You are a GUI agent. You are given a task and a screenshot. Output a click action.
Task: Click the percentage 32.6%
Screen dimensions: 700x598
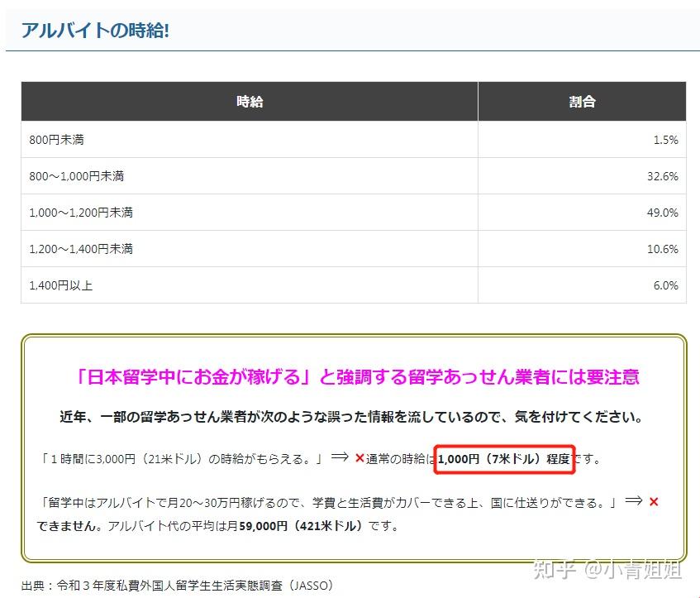click(x=663, y=176)
